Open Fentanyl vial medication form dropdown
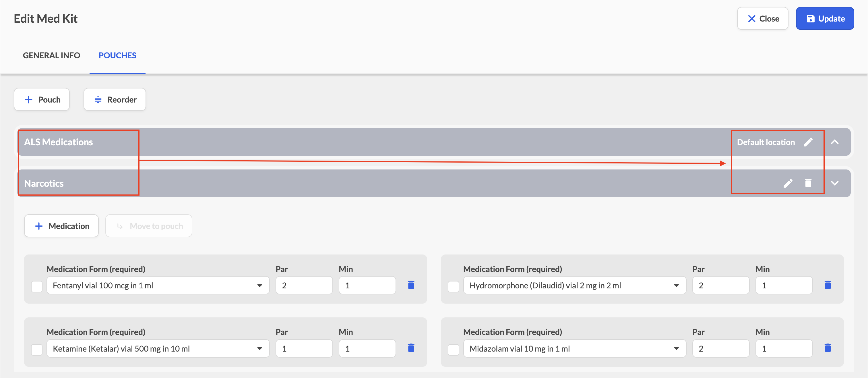The image size is (868, 378). pyautogui.click(x=158, y=285)
